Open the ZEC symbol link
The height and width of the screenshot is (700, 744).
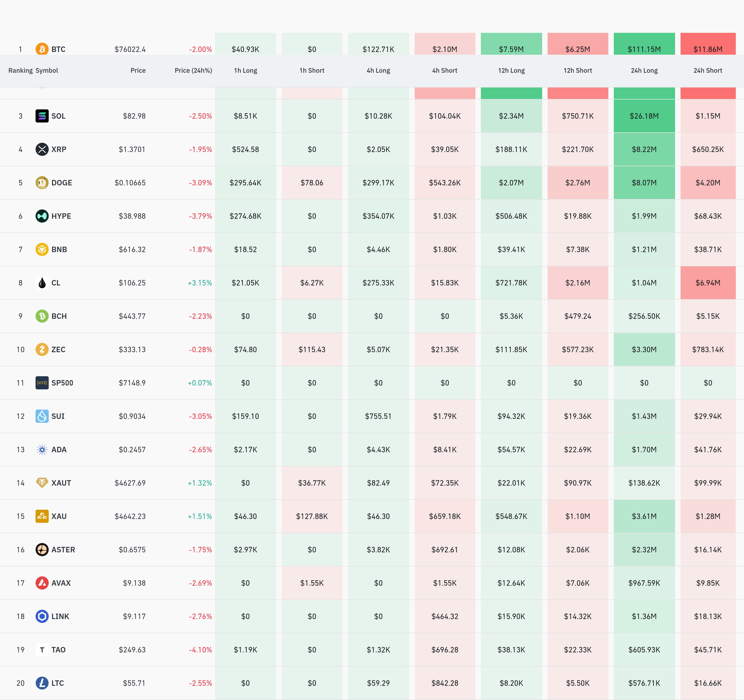(x=58, y=349)
